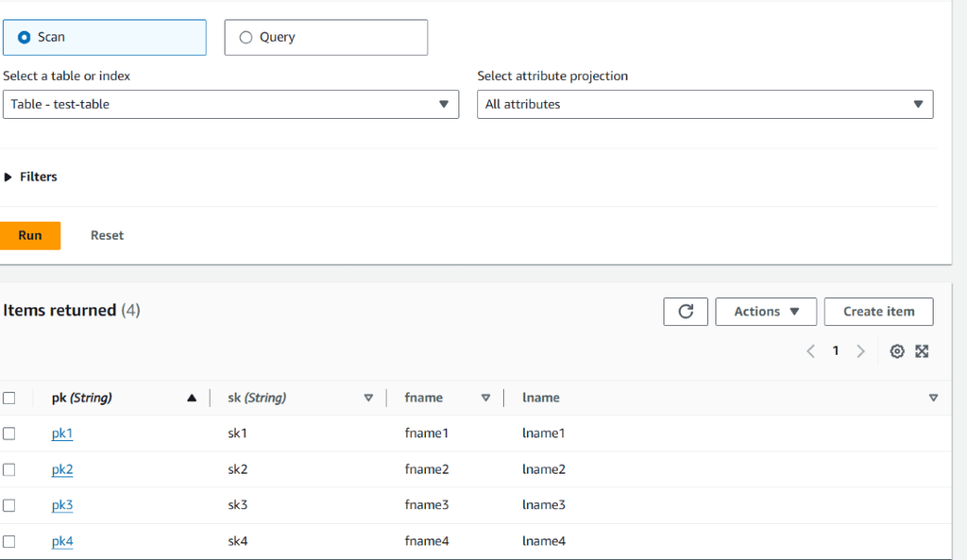Sort by lname column arrow
This screenshot has width=967, height=560.
pyautogui.click(x=933, y=399)
